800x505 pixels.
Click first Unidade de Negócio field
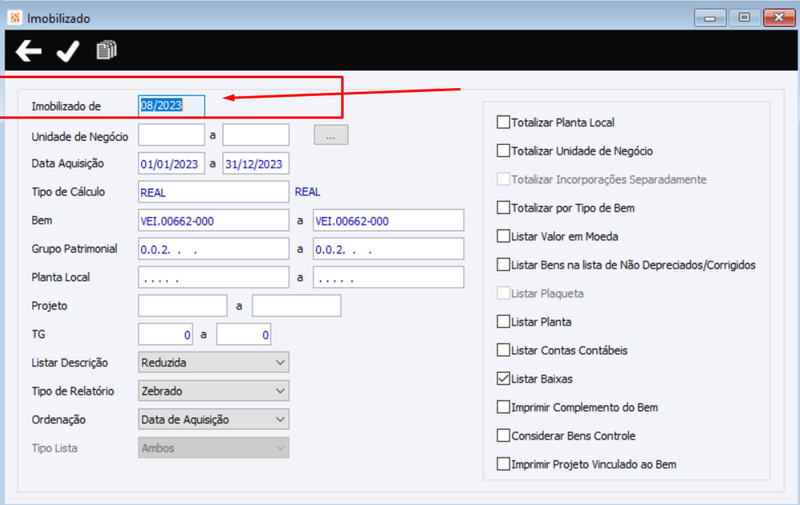(171, 135)
